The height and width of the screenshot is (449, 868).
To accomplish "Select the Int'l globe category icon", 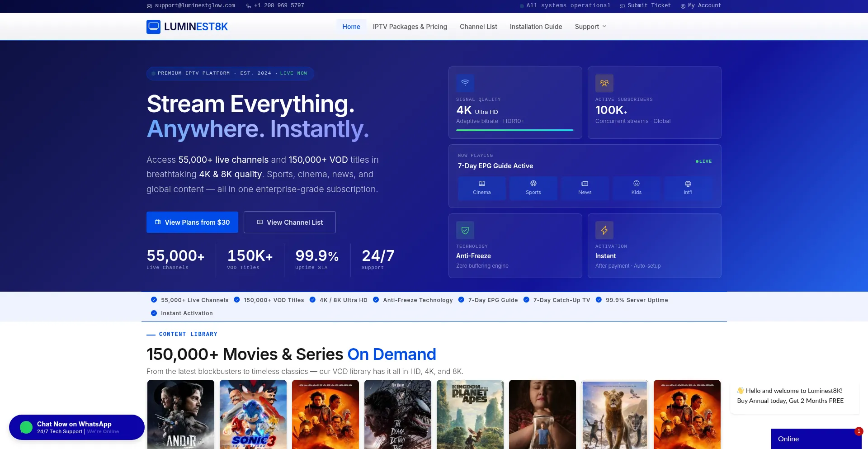I will coord(688,184).
